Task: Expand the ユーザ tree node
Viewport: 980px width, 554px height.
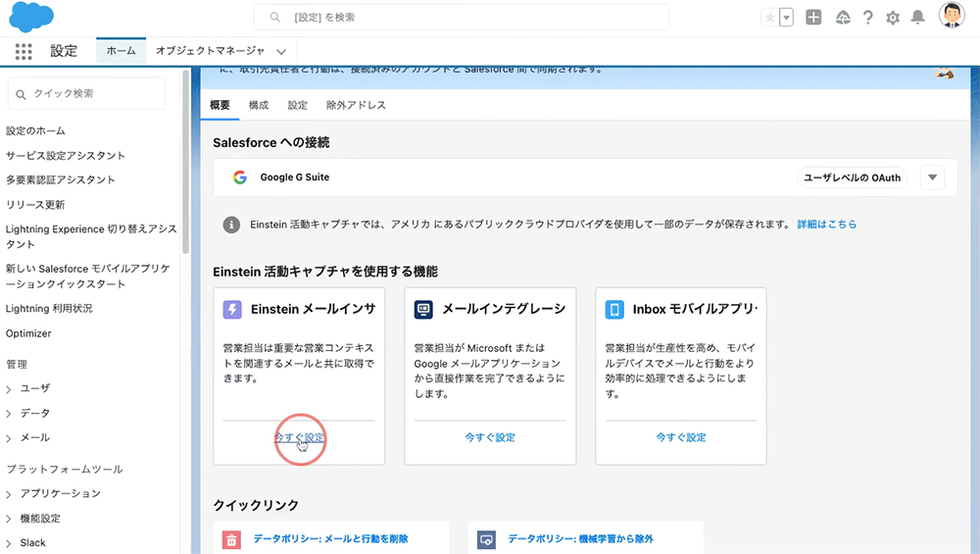Action: (9, 389)
